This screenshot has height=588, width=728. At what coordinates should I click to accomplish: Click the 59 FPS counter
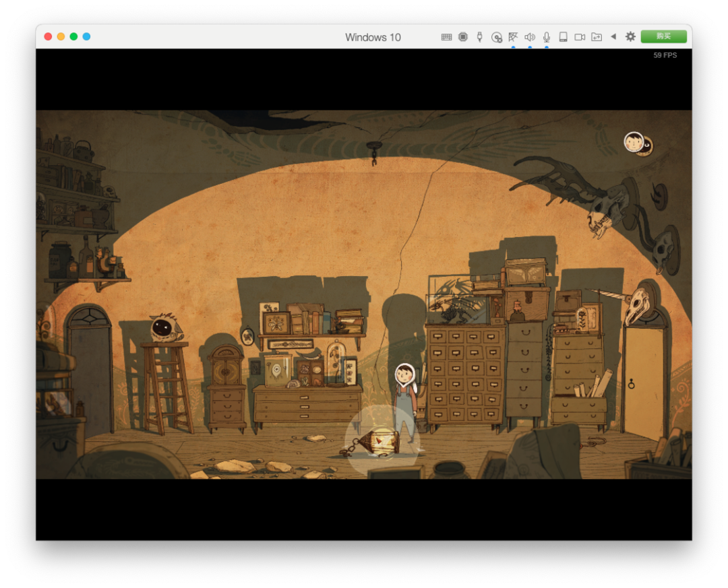[665, 55]
